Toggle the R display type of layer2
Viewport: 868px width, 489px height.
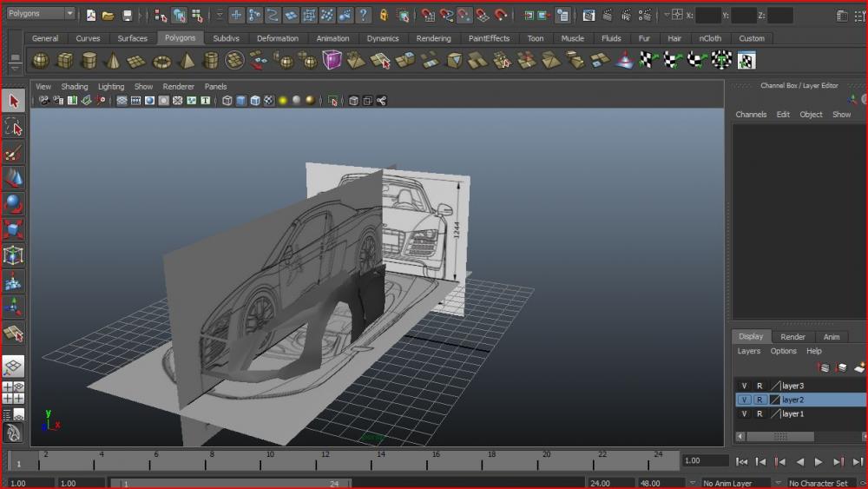tap(759, 400)
